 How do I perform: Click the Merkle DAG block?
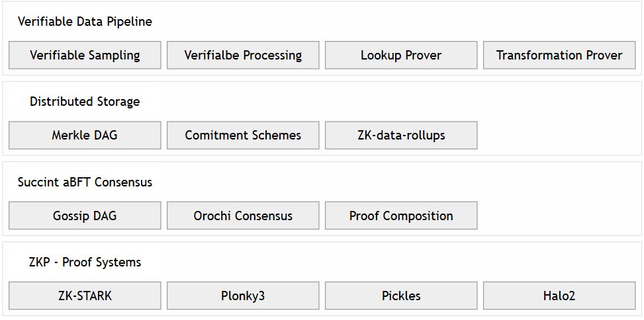click(85, 136)
